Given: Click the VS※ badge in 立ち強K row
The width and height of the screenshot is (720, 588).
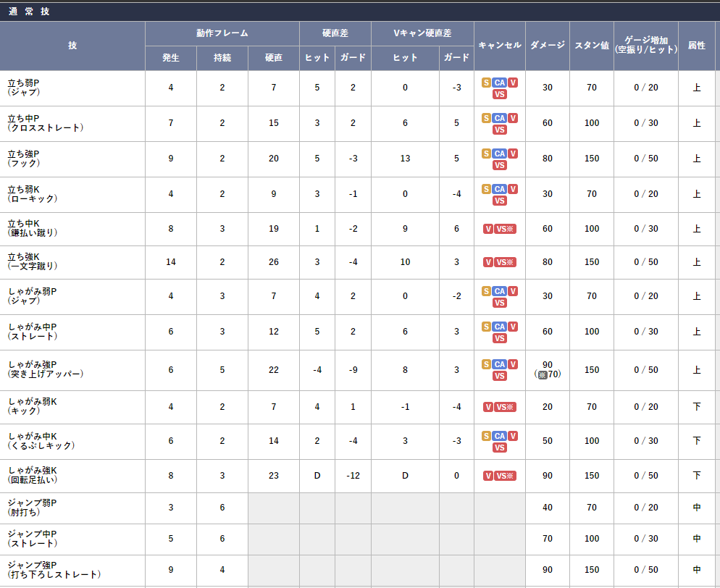Looking at the screenshot, I should click(505, 262).
